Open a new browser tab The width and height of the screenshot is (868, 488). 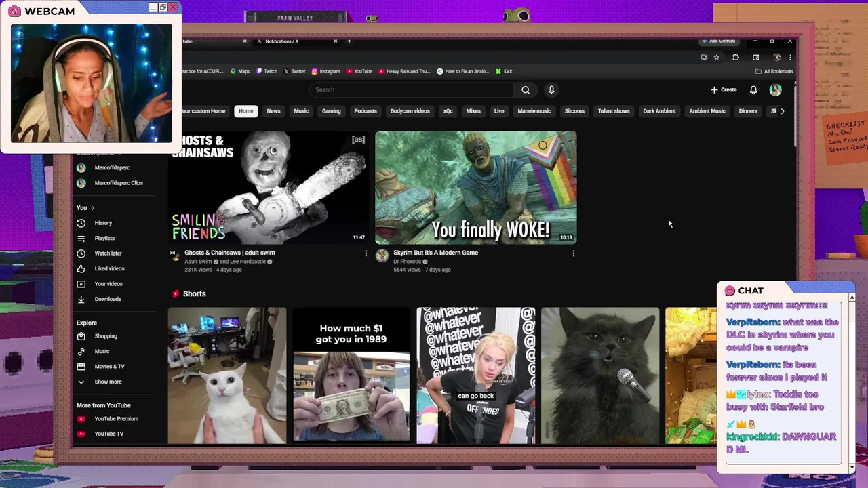349,41
